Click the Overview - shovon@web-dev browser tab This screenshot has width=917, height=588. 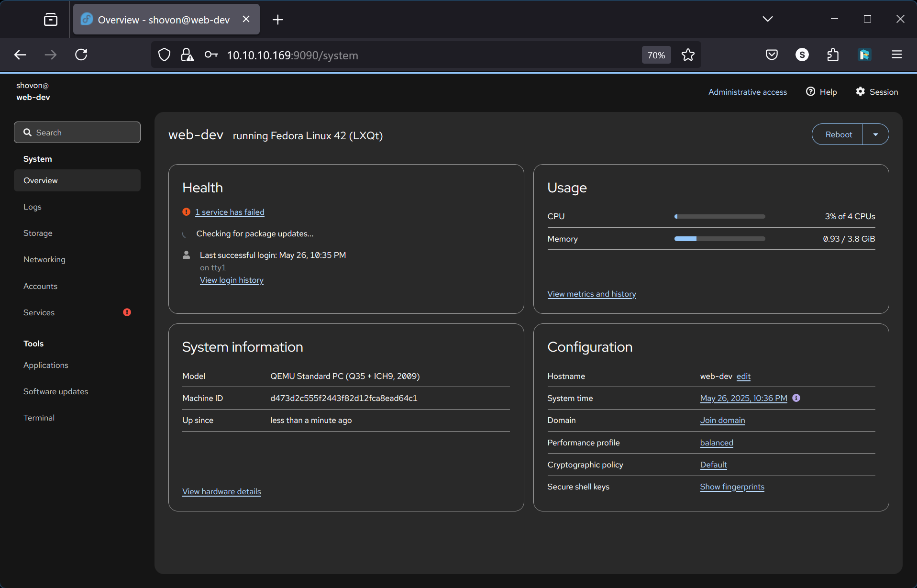pos(166,20)
